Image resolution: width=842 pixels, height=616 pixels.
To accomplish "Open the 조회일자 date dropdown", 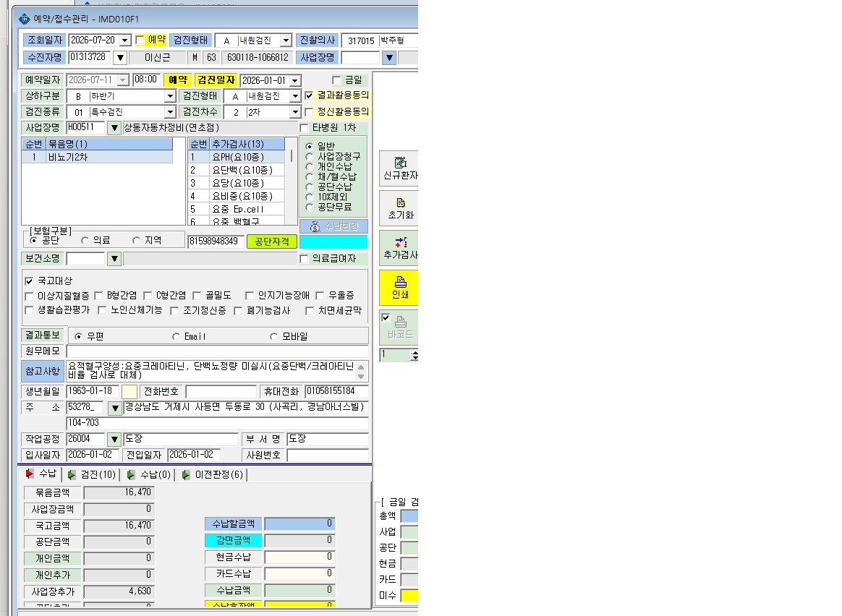I will coord(124,40).
